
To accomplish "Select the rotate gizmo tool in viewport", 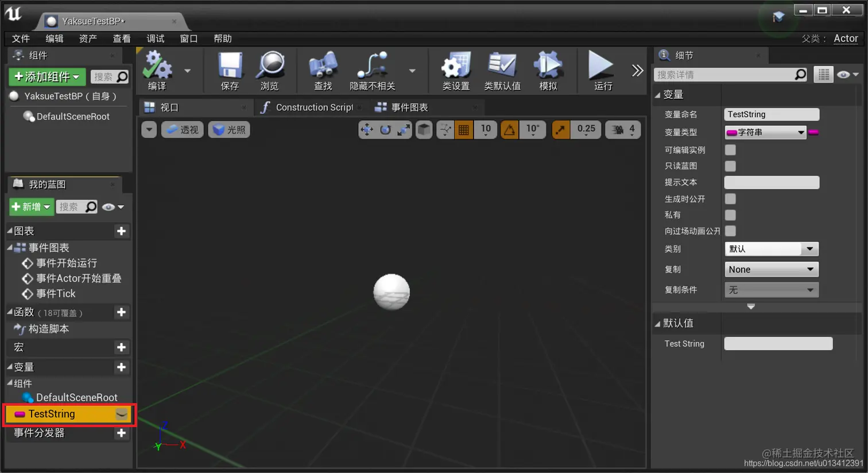I will tap(385, 130).
